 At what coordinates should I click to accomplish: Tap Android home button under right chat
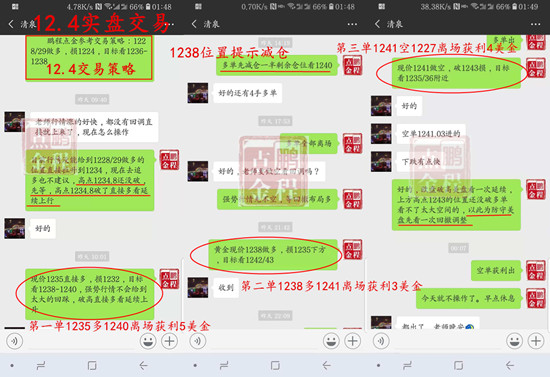pyautogui.click(x=458, y=366)
